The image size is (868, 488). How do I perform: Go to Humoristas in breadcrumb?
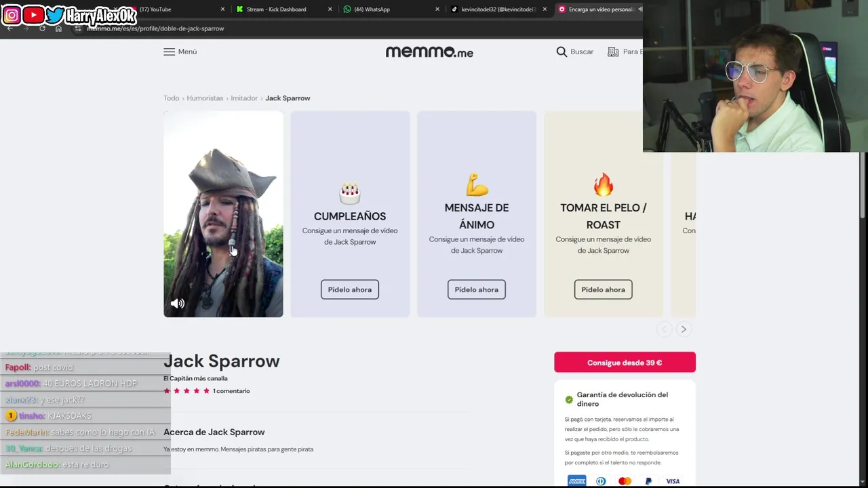205,98
